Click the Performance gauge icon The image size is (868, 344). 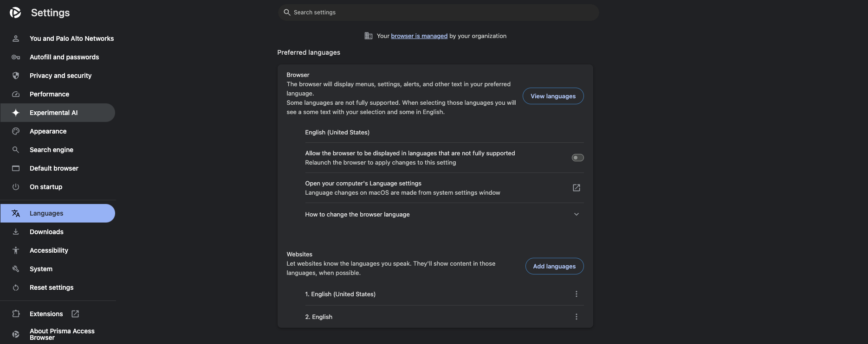(16, 94)
